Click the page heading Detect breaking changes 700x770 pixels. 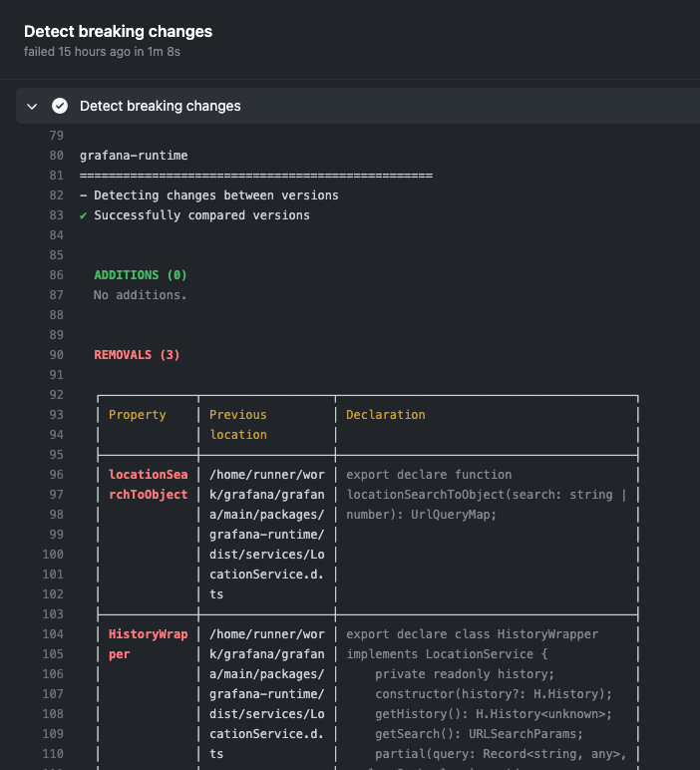tap(118, 32)
